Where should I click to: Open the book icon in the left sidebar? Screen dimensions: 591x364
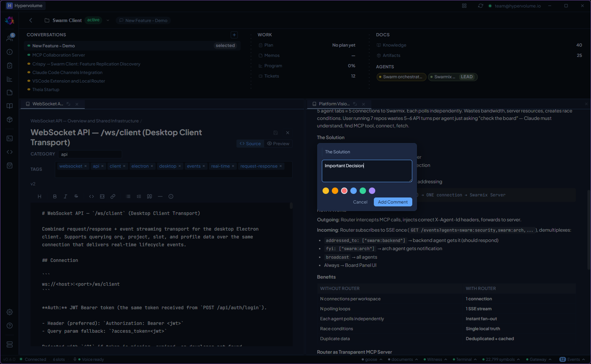pyautogui.click(x=10, y=106)
